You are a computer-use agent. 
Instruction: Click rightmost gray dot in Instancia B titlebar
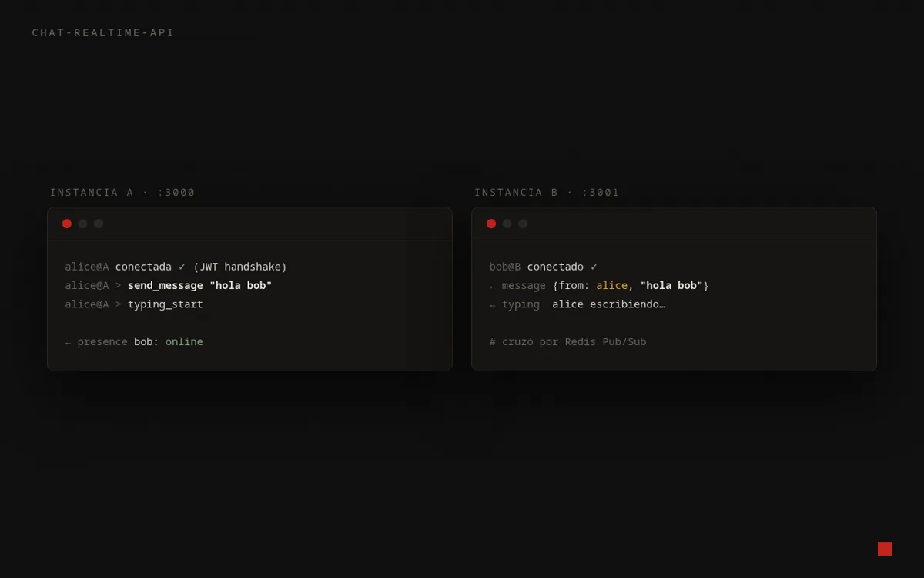click(x=523, y=223)
